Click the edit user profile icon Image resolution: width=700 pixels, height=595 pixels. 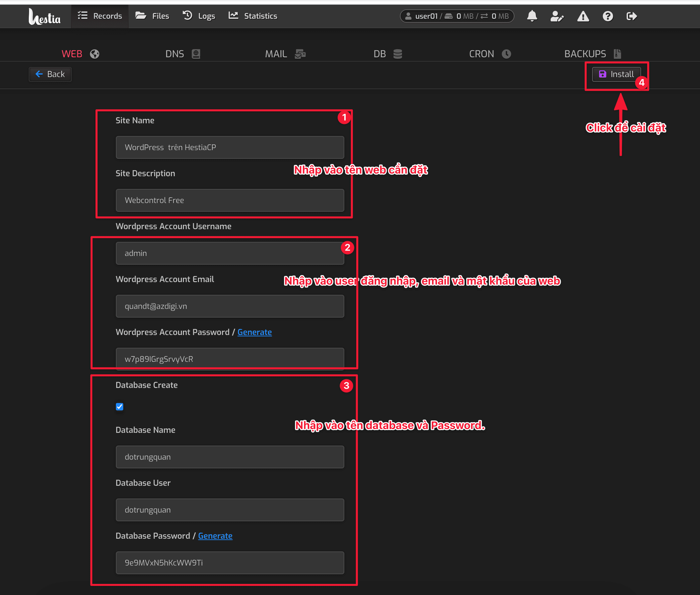pos(557,16)
